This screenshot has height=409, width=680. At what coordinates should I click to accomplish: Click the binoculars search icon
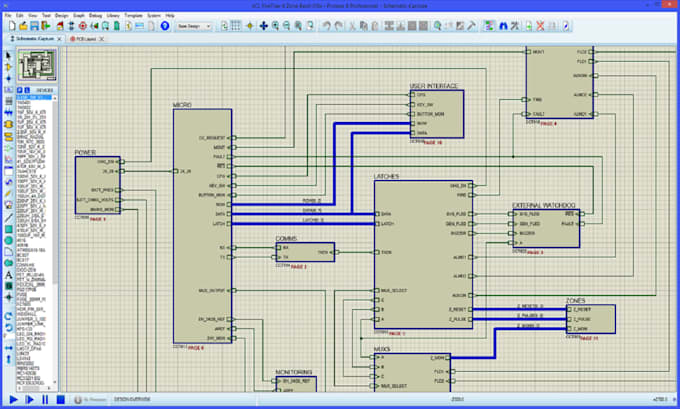click(503, 26)
